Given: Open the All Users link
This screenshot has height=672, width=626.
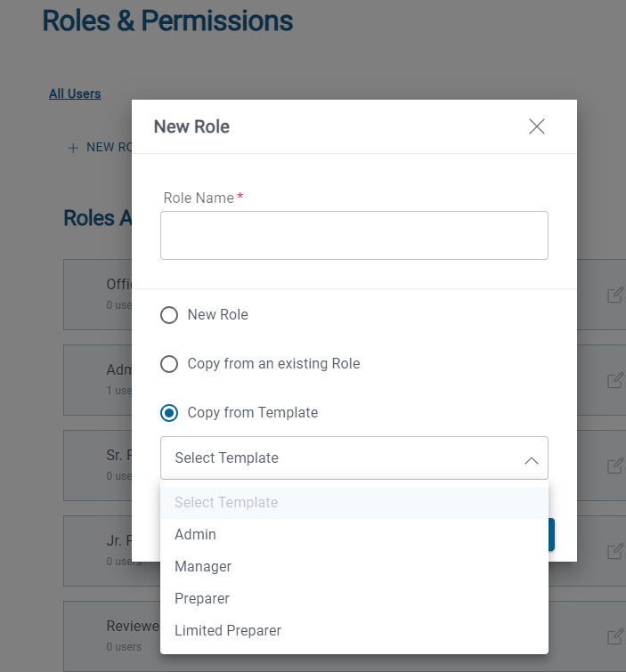Looking at the screenshot, I should (x=75, y=93).
